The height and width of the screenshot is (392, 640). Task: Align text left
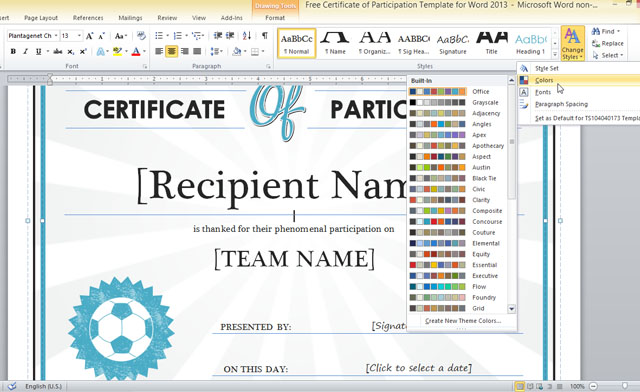(x=159, y=51)
